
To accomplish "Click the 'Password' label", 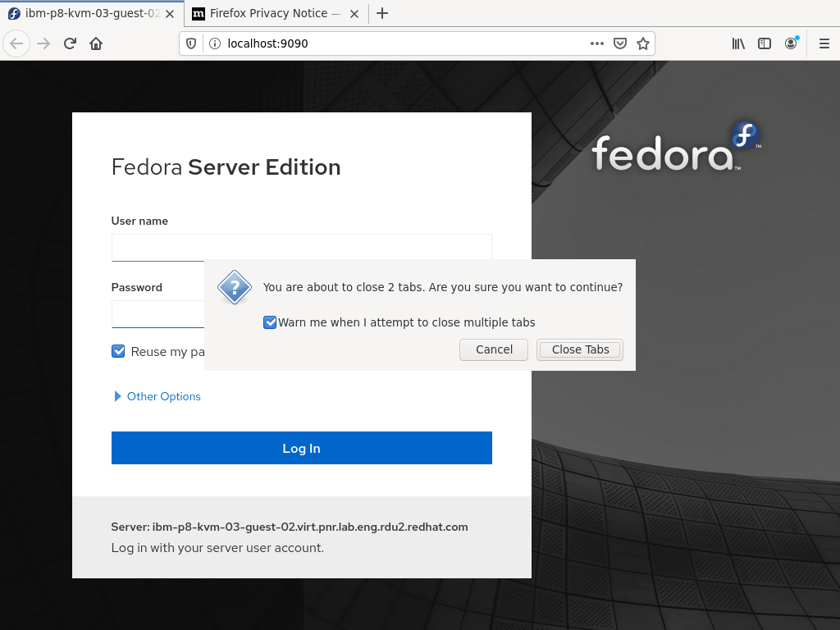I will click(137, 287).
